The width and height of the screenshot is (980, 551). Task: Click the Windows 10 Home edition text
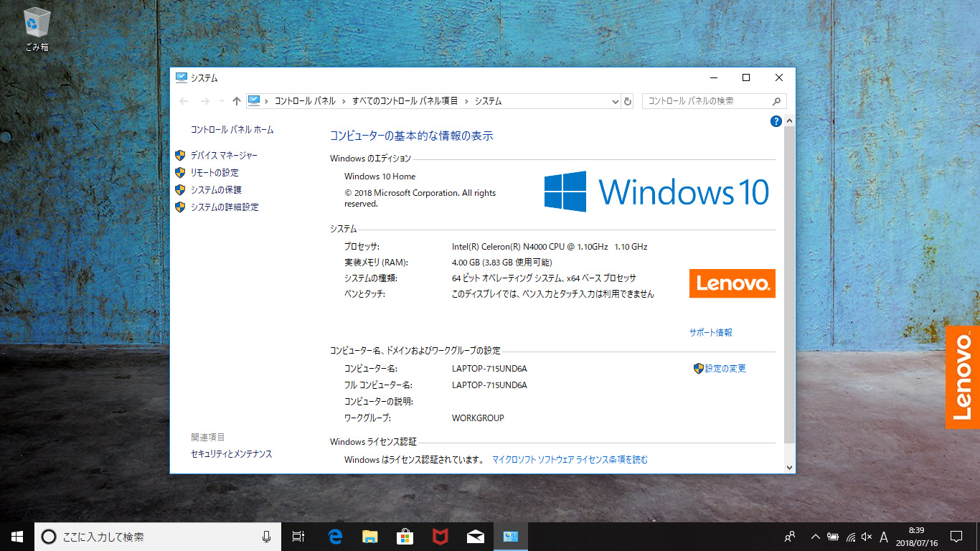pos(380,176)
